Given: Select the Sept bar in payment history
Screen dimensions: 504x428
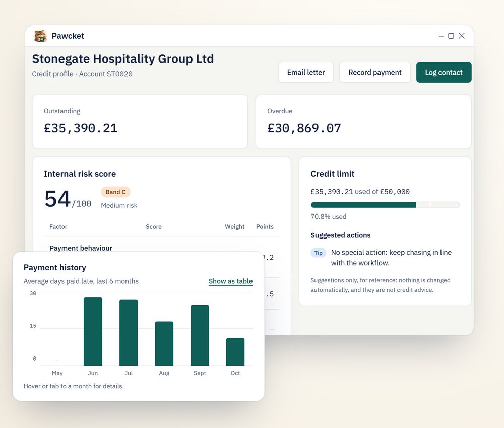Looking at the screenshot, I should coord(200,335).
